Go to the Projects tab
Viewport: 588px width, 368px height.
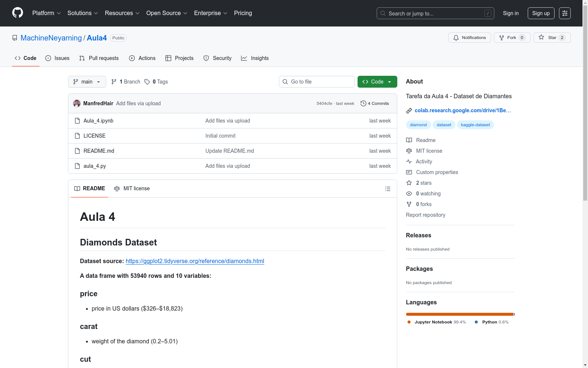(179, 58)
